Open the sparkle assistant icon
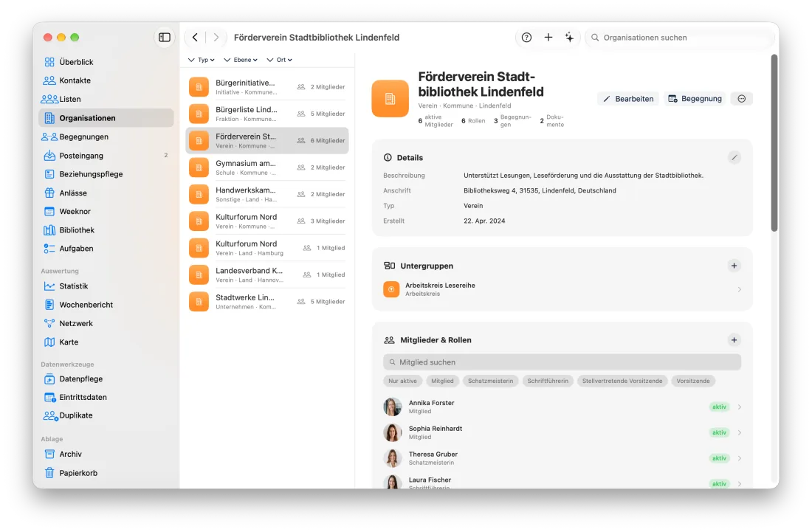 (569, 37)
